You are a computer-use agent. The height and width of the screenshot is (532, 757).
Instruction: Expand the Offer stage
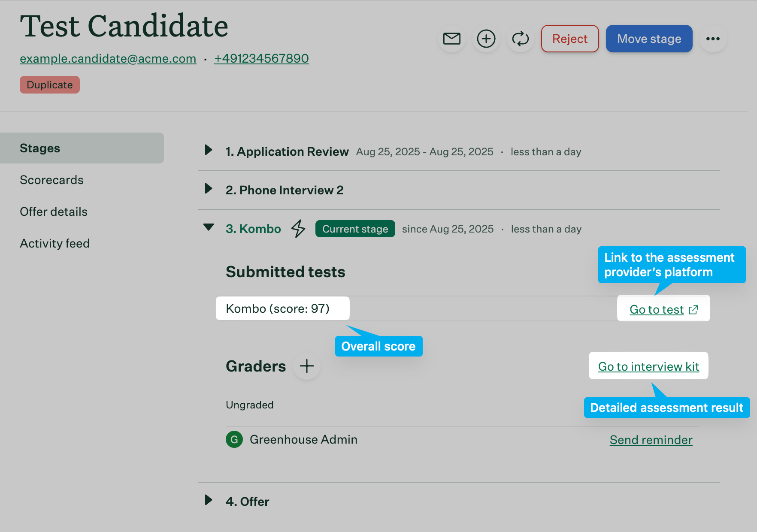209,500
